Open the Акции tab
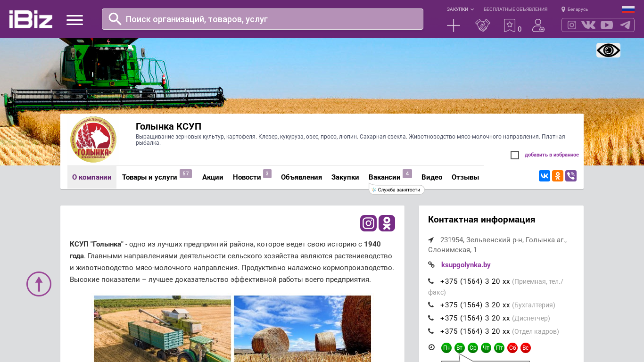Image resolution: width=644 pixels, height=362 pixels. pyautogui.click(x=213, y=177)
